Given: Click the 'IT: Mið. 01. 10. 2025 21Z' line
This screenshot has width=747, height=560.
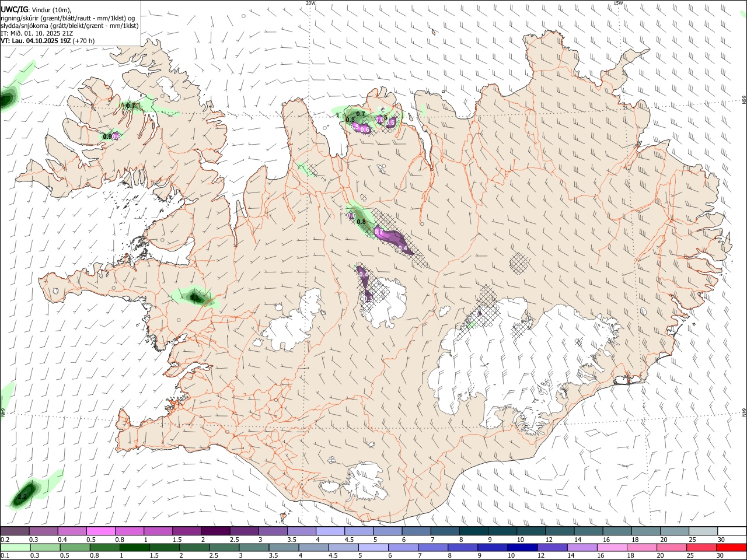Looking at the screenshot, I should pos(37,33).
